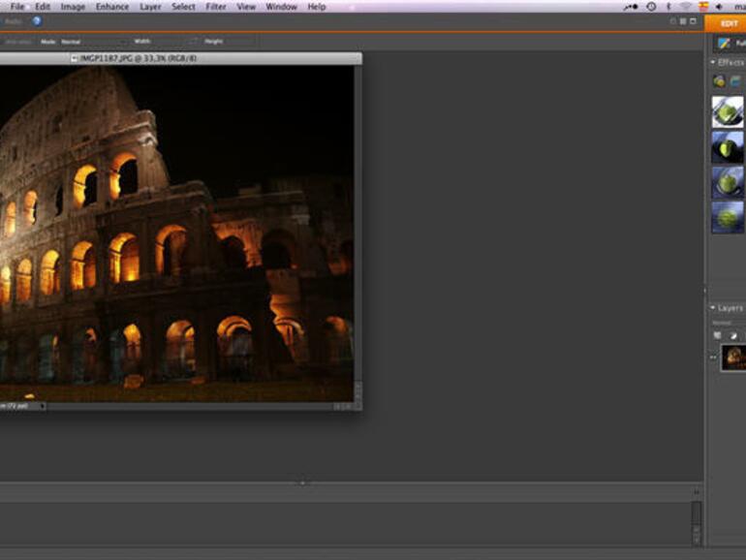746x560 pixels.
Task: Click the orange EDIT tab
Action: coord(728,23)
